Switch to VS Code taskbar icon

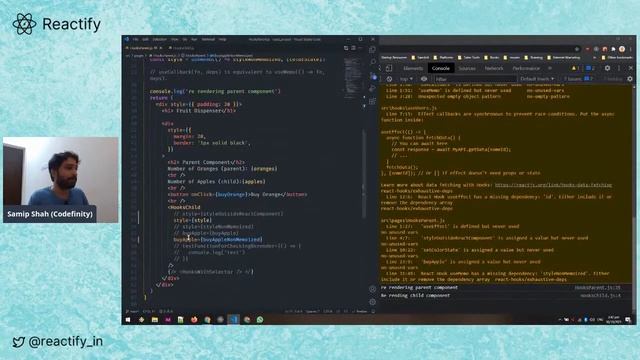tap(234, 320)
